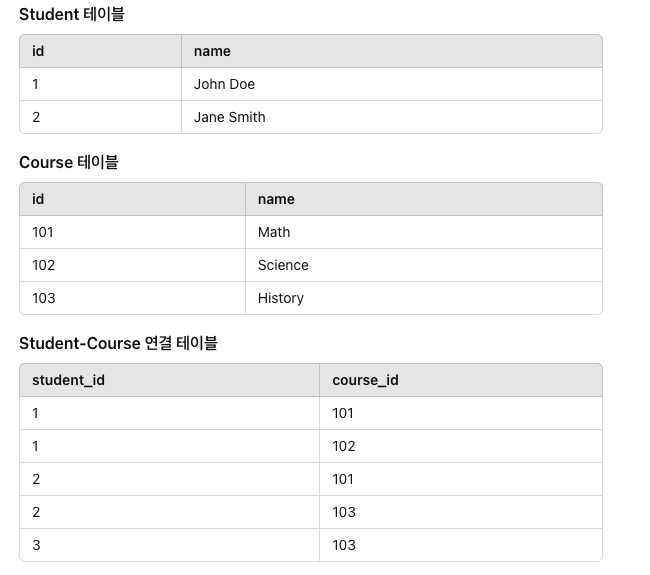Select the John Doe cell
Screen dimensions: 650x575
pyautogui.click(x=392, y=84)
